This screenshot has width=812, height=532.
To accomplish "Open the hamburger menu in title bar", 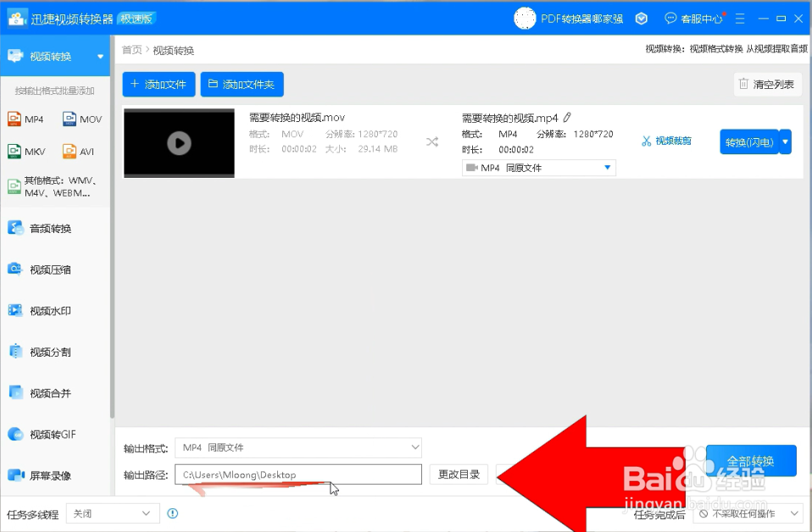I will pos(740,18).
